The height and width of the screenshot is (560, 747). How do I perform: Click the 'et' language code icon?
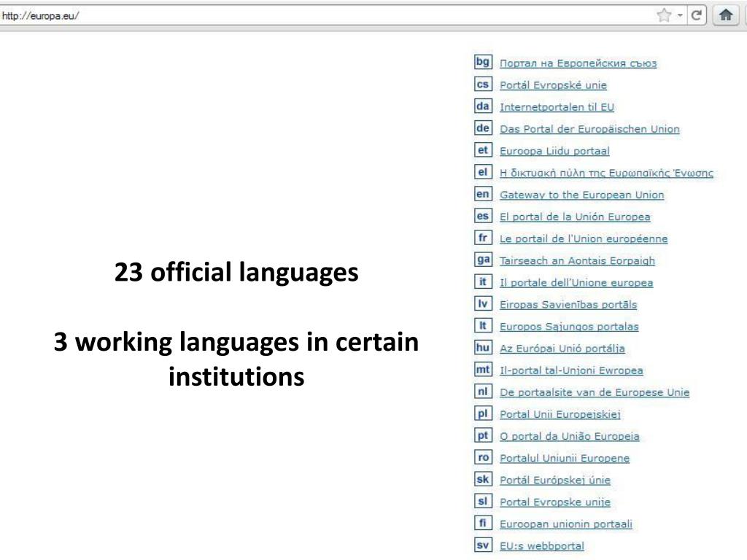click(x=483, y=149)
